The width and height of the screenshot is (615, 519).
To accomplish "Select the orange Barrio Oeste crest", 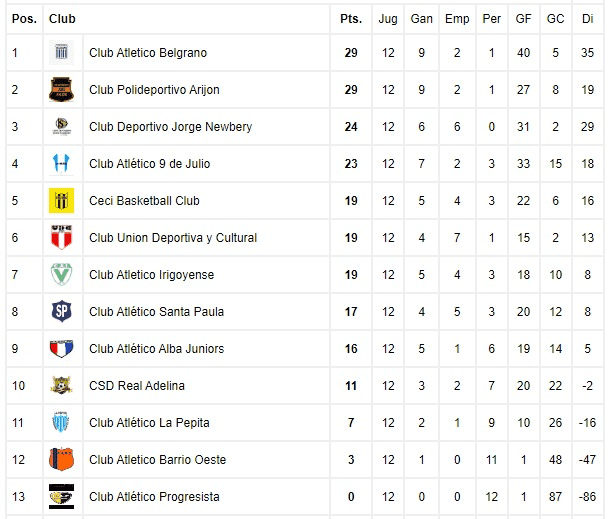I will click(x=62, y=459).
